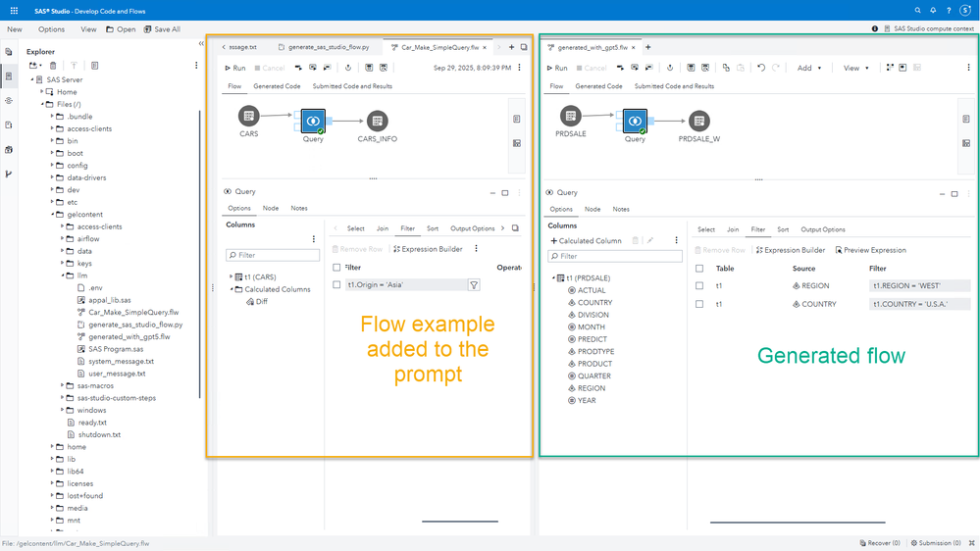Select user_message.txt in Explorer
The width and height of the screenshot is (980, 551).
coord(117,374)
